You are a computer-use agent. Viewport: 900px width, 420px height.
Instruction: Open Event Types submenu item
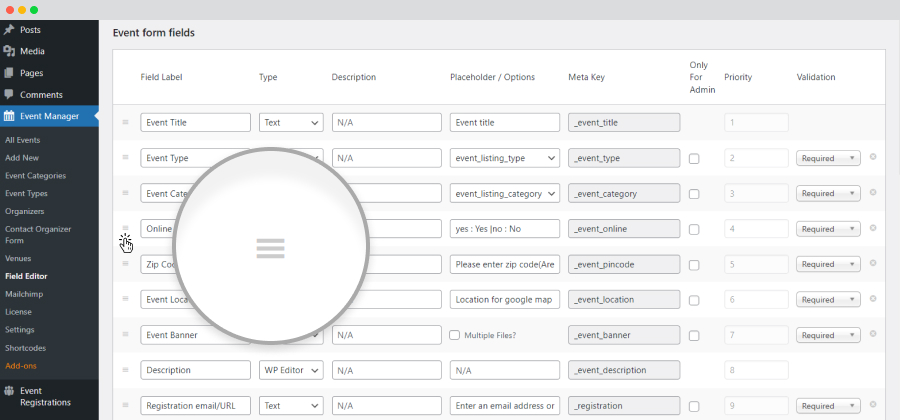pos(26,193)
